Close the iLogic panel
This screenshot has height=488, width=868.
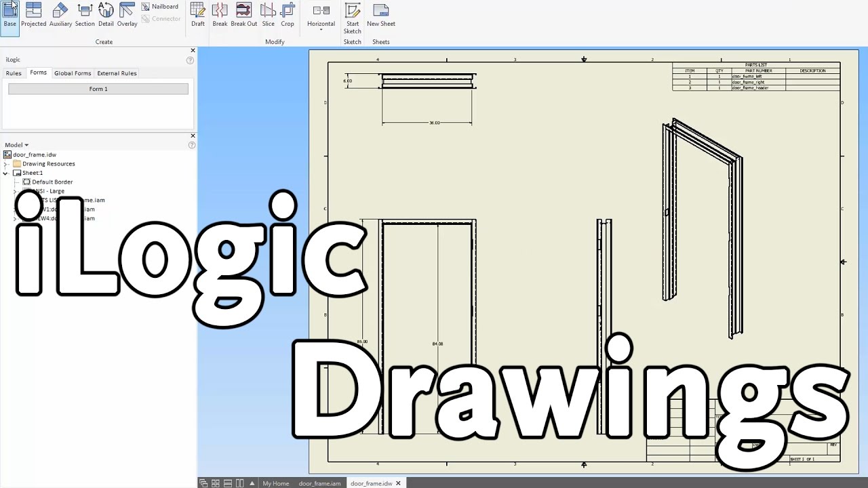coord(193,51)
